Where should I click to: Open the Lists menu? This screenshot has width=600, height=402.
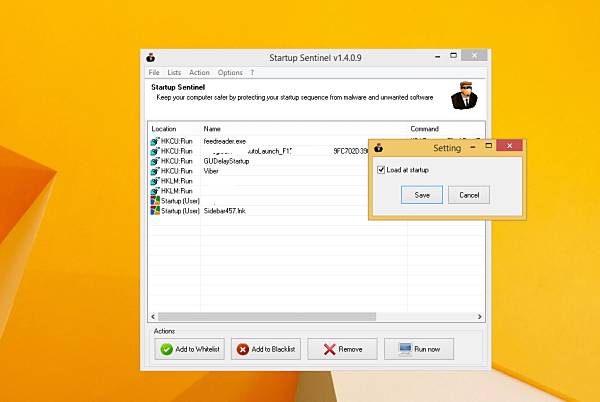point(174,73)
